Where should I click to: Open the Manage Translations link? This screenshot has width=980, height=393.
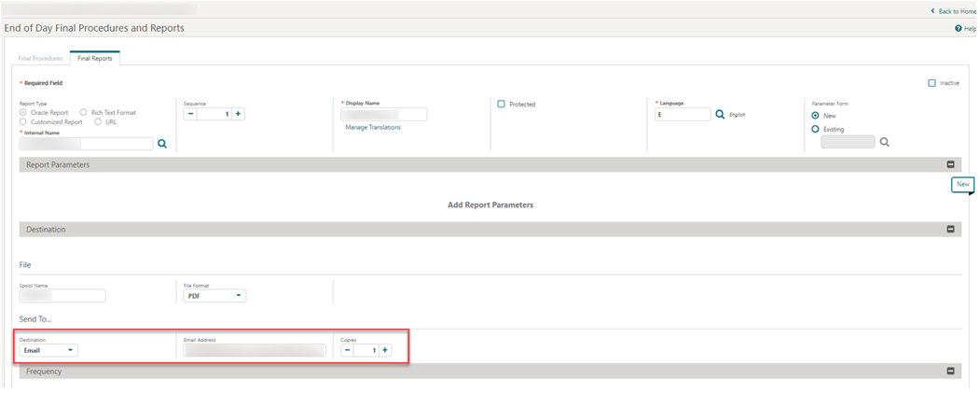tap(373, 127)
